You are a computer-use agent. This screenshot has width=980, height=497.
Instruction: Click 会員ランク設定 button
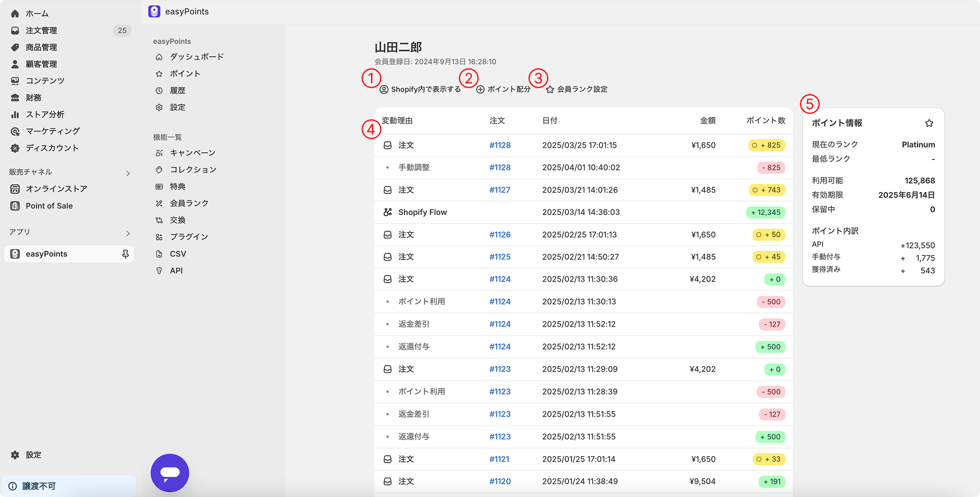[576, 89]
